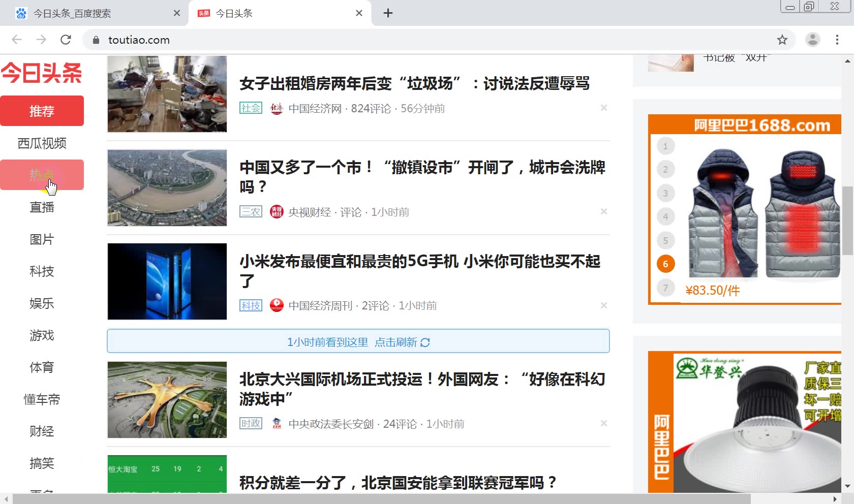Open the 824评论 comments link
854x504 pixels.
(x=371, y=109)
